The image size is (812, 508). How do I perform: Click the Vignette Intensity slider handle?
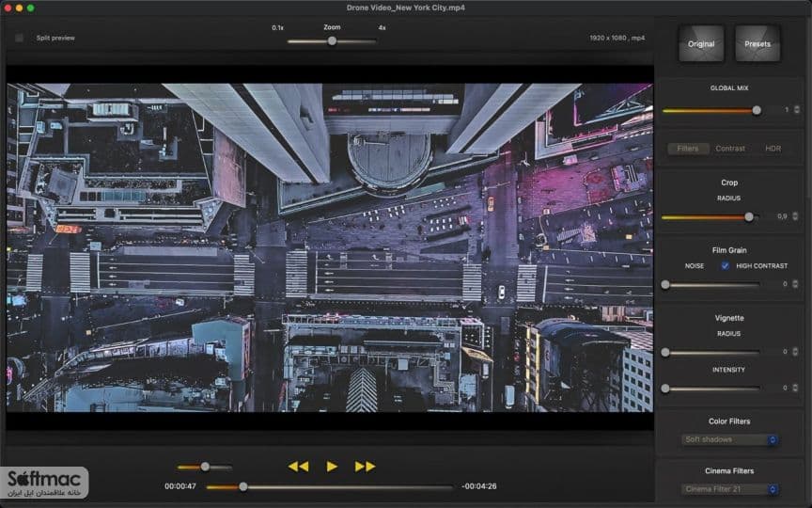[x=665, y=389]
